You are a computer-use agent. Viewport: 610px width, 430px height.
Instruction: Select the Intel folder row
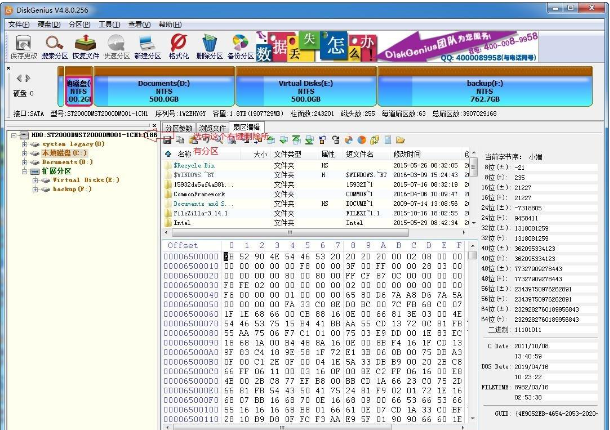(315, 223)
